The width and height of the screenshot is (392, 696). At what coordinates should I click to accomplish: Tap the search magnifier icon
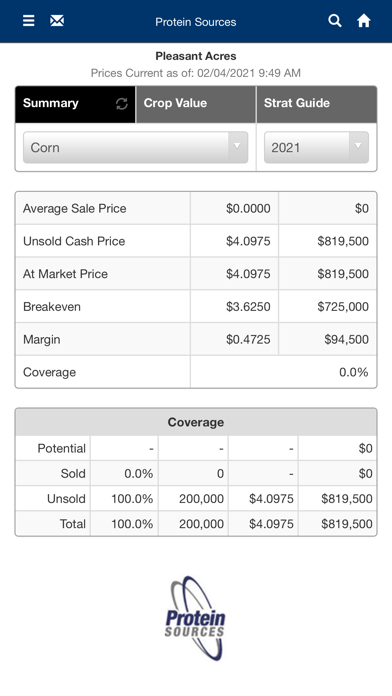coord(335,21)
